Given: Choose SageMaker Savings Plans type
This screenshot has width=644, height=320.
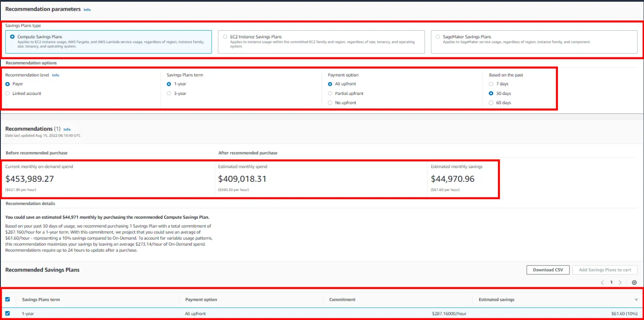Looking at the screenshot, I should coord(437,36).
